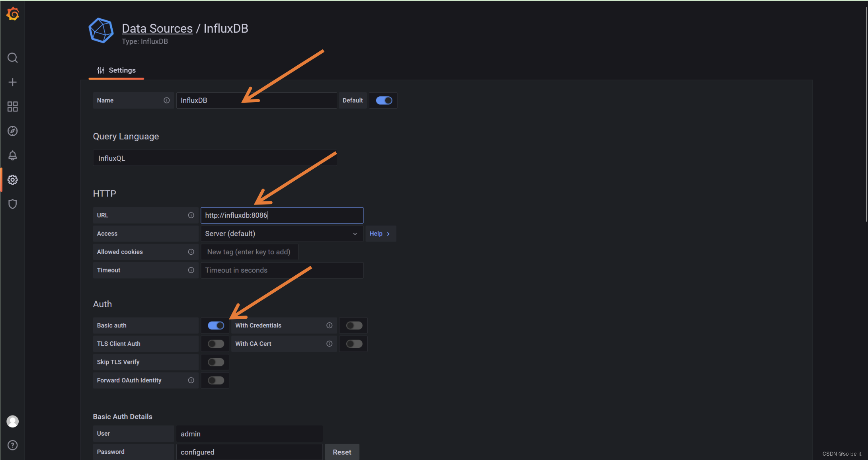Viewport: 868px width, 460px height.
Task: Click the Create plus icon
Action: click(13, 82)
